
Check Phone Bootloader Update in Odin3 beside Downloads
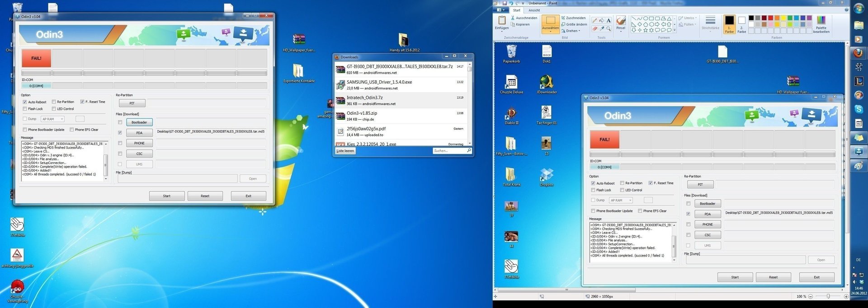[25, 130]
